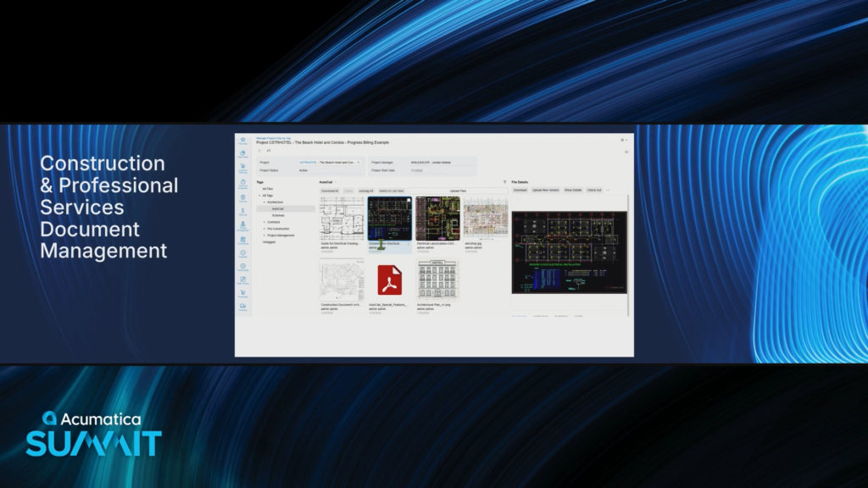Expand the Project Management tag node
Image resolution: width=868 pixels, height=488 pixels.
(x=264, y=236)
